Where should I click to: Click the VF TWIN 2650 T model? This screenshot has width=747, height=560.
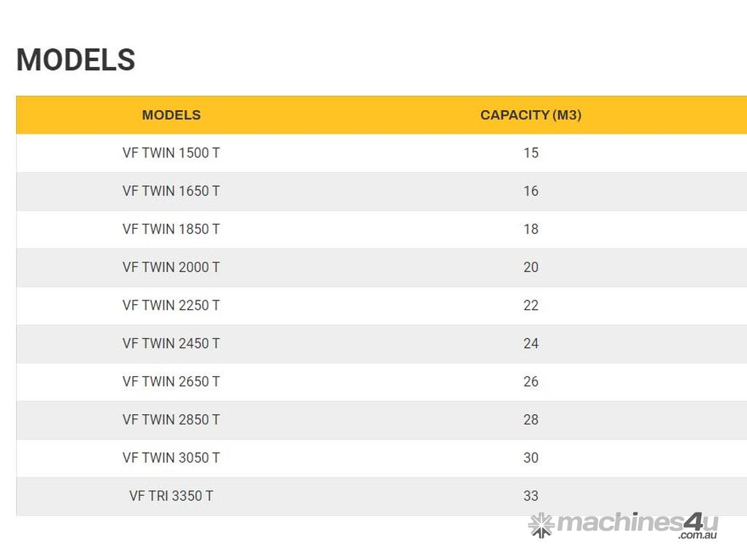click(171, 381)
